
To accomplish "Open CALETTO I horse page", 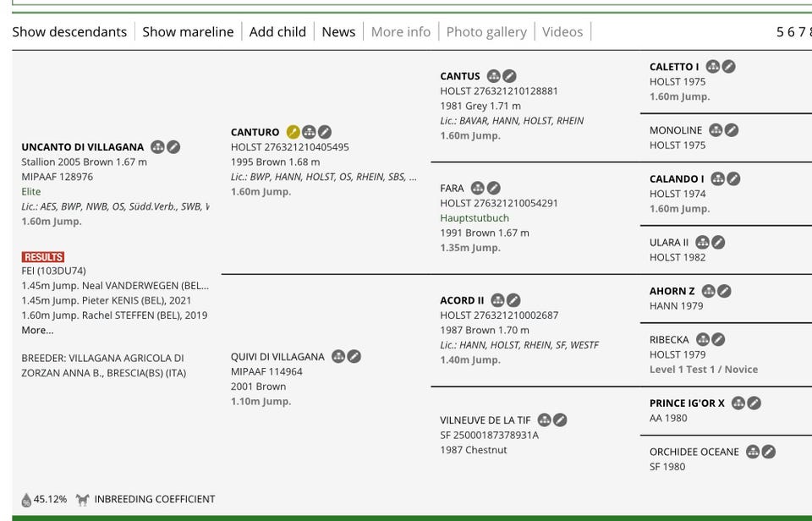I will click(x=674, y=67).
